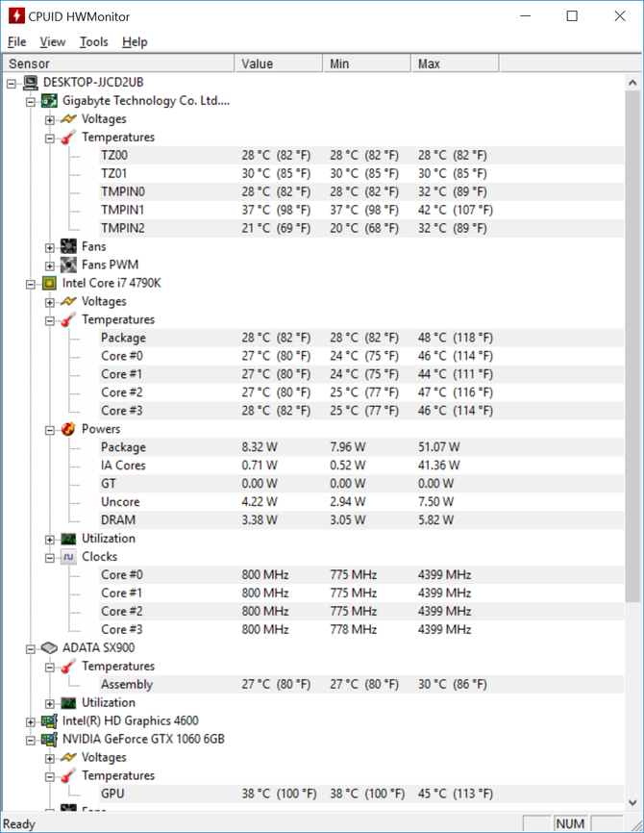Select the TZ00 temperature row
The image size is (644, 833).
click(x=361, y=155)
